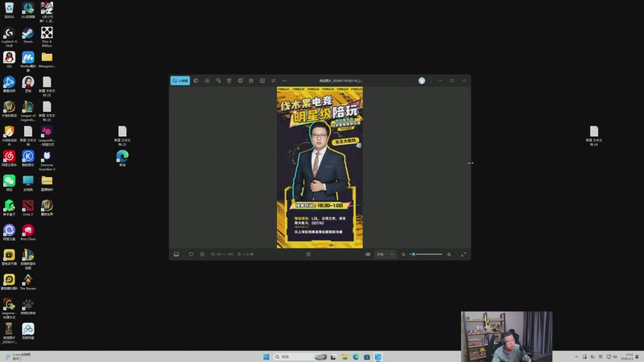The height and width of the screenshot is (362, 644).
Task: Click the cloud upload icon in the viewer toolbar
Action: point(207,80)
